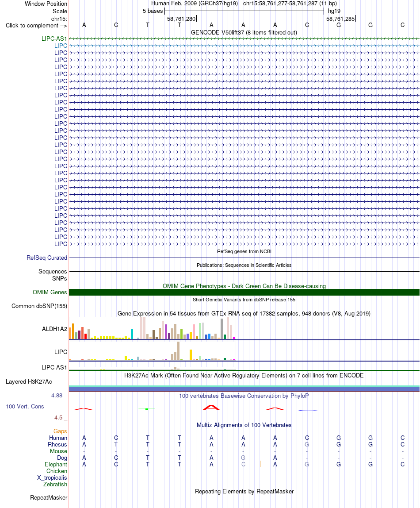This screenshot has width=420, height=508.
Task: Open 'Short Genetic Variants from dbSNP release 155' title
Action: coord(244,300)
